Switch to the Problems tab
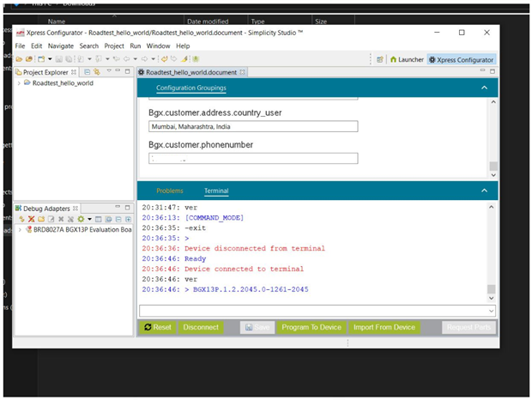 (x=169, y=191)
